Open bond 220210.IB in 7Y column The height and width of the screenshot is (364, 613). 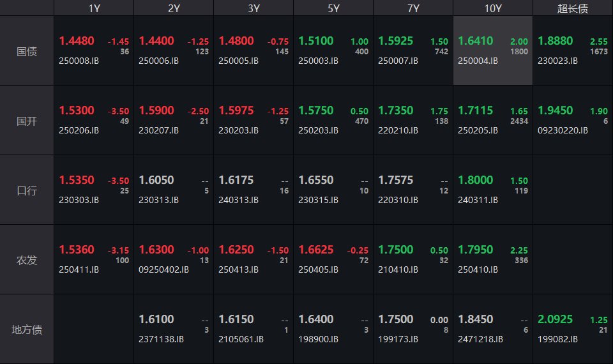coord(398,130)
